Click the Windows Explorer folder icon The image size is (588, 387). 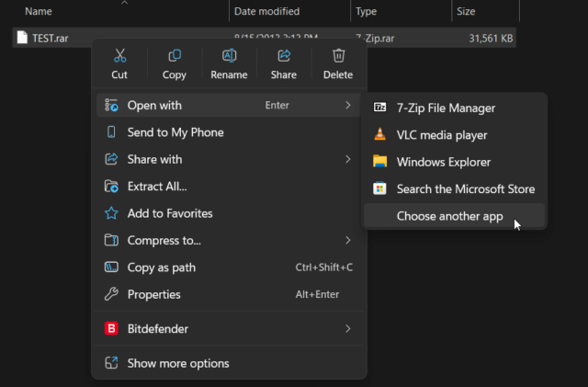tap(379, 162)
